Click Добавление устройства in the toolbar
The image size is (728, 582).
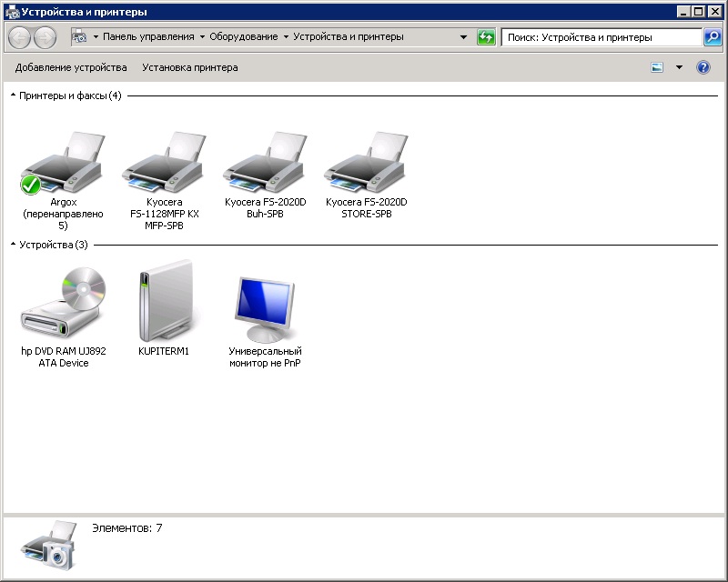point(71,67)
